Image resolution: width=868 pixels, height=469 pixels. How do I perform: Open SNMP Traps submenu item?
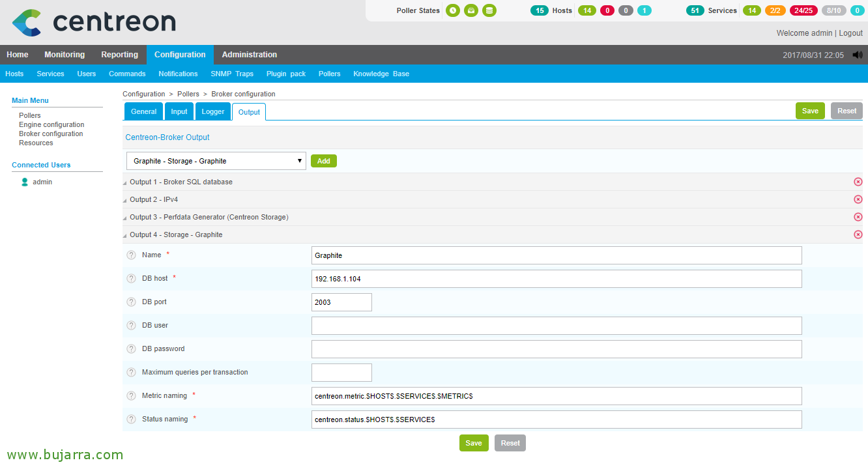point(232,74)
